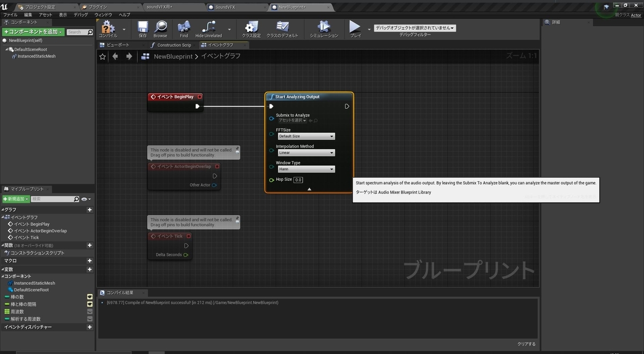Go back with the graph left arrow
644x354 pixels.
tap(115, 56)
